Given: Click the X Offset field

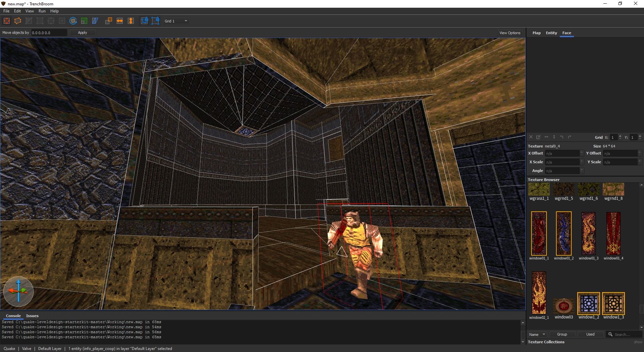Looking at the screenshot, I should 565,153.
